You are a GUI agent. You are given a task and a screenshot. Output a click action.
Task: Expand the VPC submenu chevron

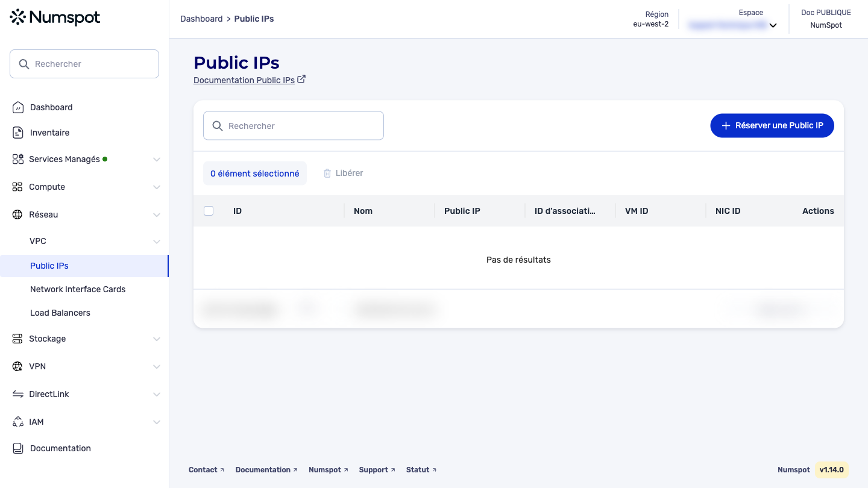point(157,242)
